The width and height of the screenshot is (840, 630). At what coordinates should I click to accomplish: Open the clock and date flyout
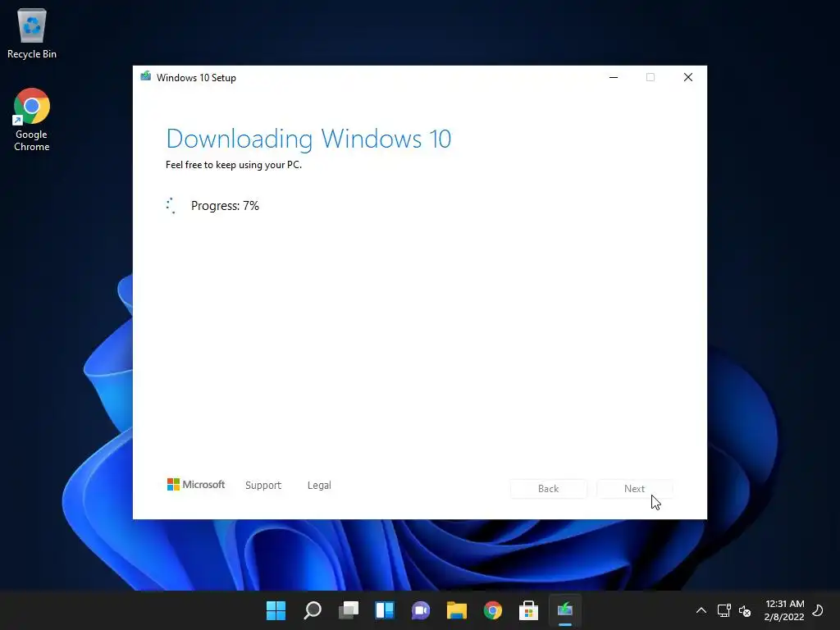click(x=785, y=610)
